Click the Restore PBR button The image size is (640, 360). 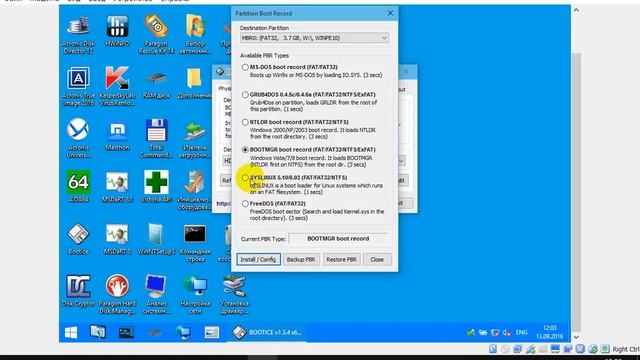pyautogui.click(x=342, y=260)
